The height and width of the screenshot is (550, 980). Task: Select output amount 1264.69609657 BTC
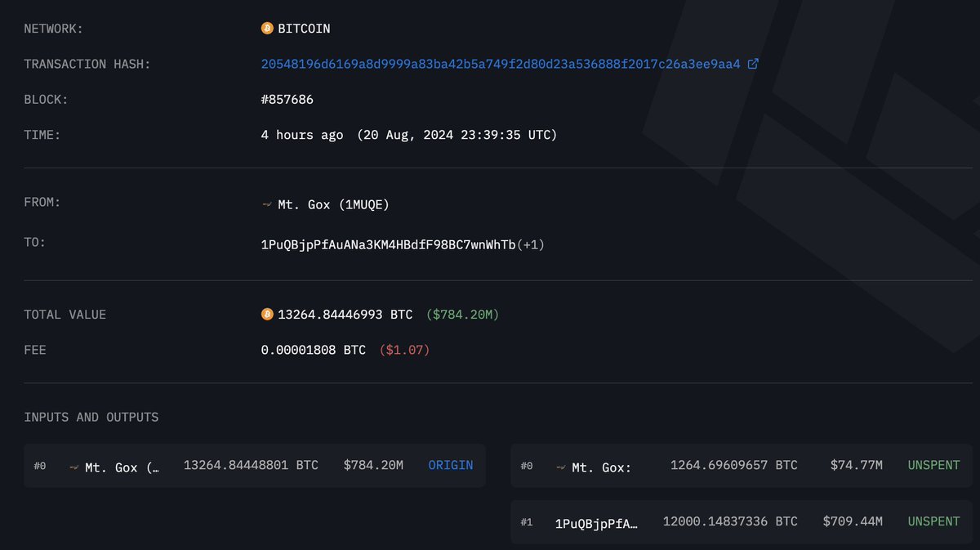734,466
